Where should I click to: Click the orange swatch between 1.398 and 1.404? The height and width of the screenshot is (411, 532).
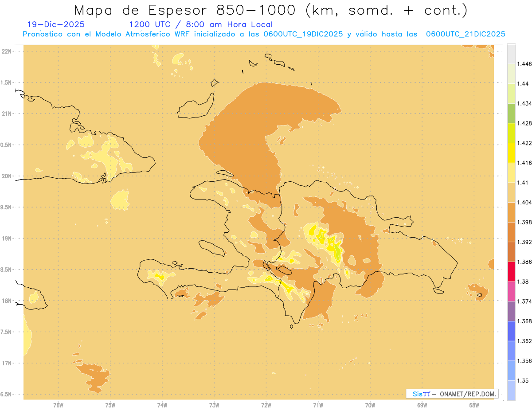pyautogui.click(x=511, y=212)
